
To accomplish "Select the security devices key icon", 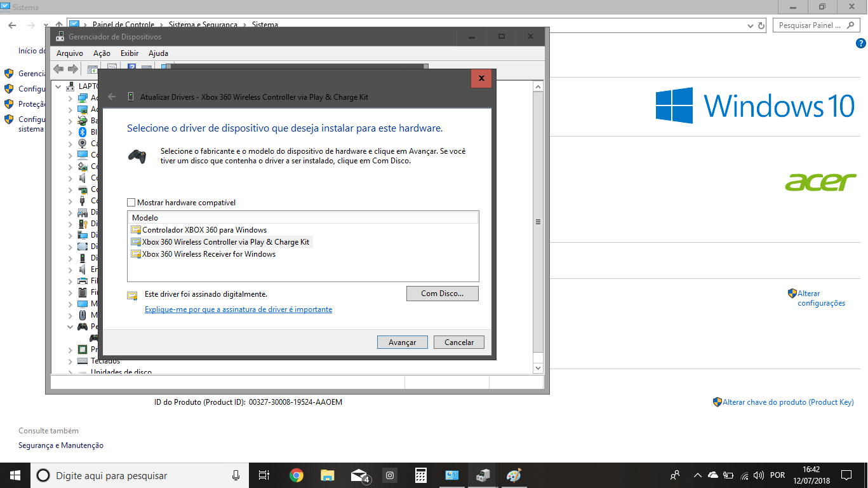I will point(82,224).
